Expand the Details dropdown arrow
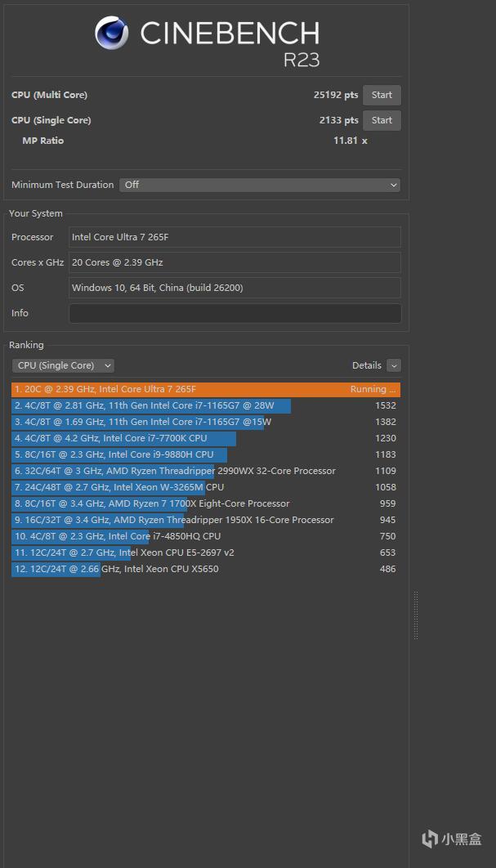The height and width of the screenshot is (868, 496). 394,365
